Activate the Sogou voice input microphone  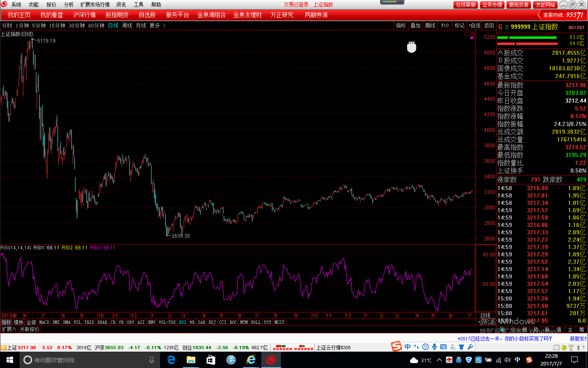[x=434, y=347]
